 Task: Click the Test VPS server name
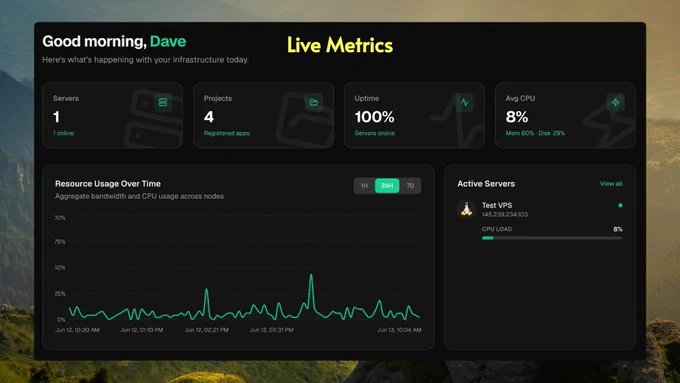(x=497, y=205)
